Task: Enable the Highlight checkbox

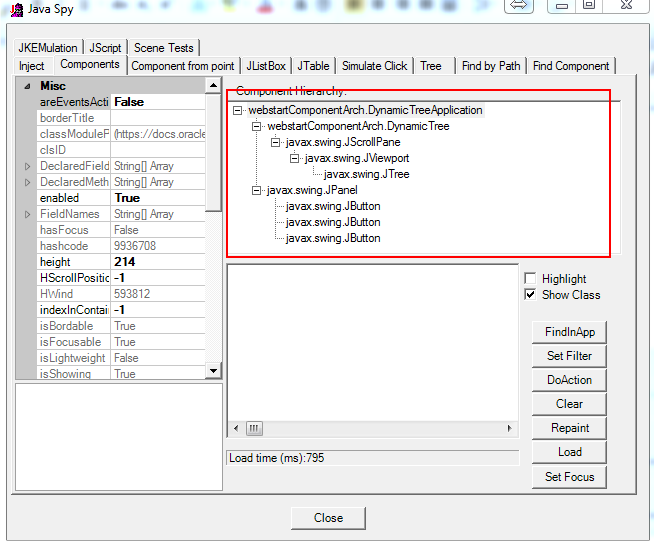Action: click(530, 279)
